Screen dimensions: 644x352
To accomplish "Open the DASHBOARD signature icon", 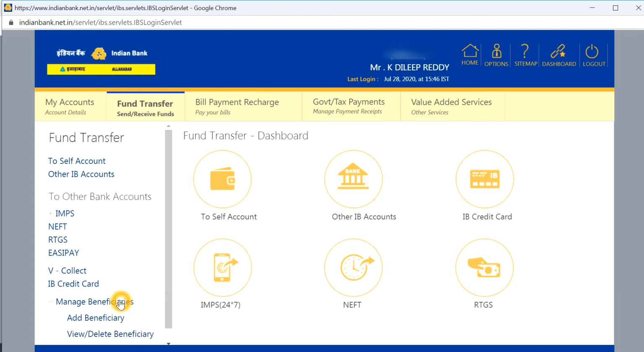I will coord(559,54).
